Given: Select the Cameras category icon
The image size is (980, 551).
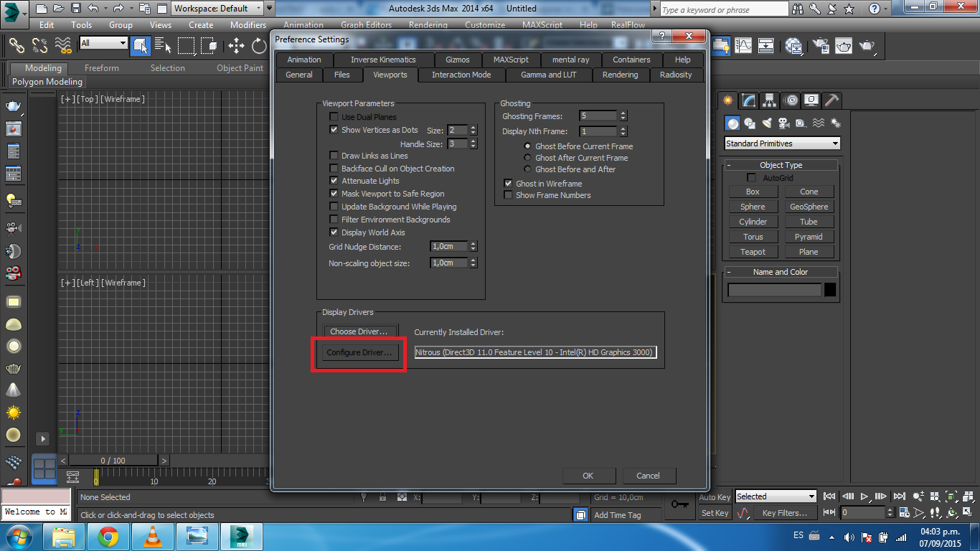Looking at the screenshot, I should coord(784,123).
